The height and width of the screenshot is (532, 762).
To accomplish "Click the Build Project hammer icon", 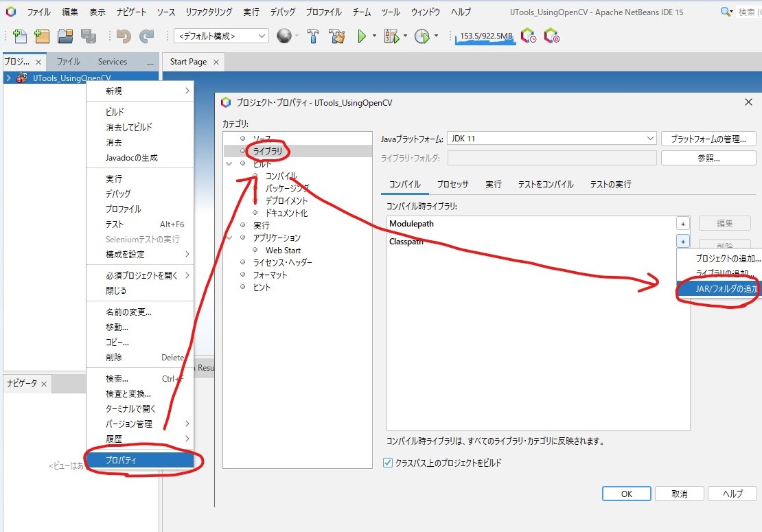I will coord(313,36).
